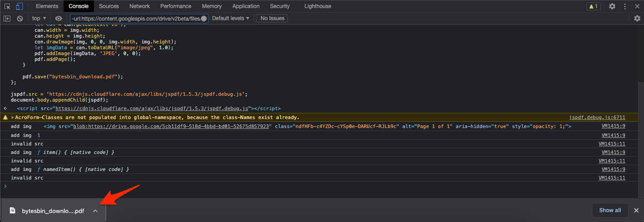This screenshot has height=222, width=644.
Task: Show the console sidebar panel
Action: coord(7,18)
